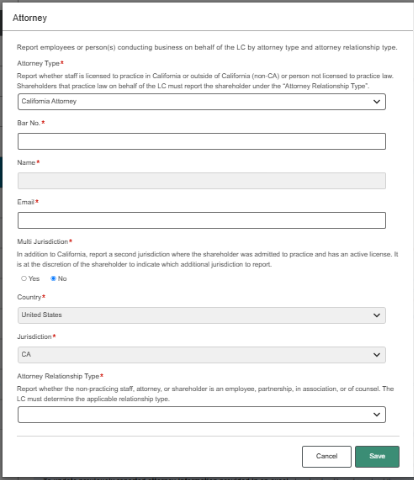Screen dimensions: 414x480
Task: Focus the Bar No. input field
Action: click(x=202, y=141)
